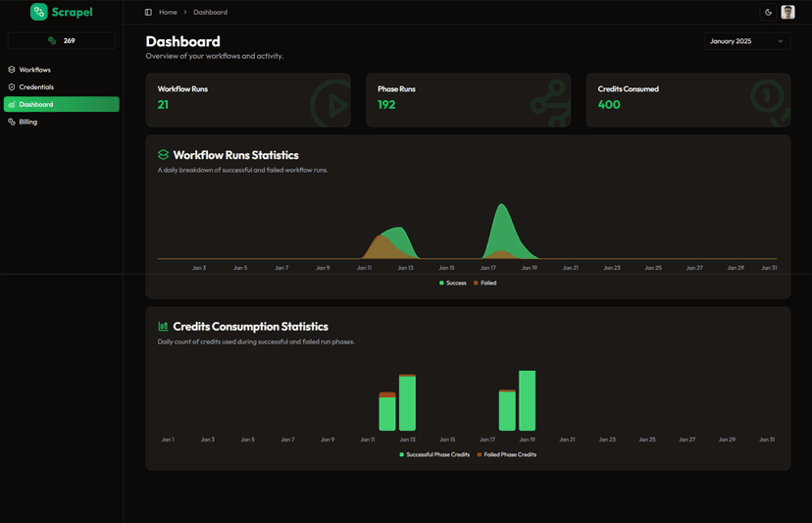The height and width of the screenshot is (523, 812).
Task: Open Billing in the sidebar
Action: click(62, 122)
